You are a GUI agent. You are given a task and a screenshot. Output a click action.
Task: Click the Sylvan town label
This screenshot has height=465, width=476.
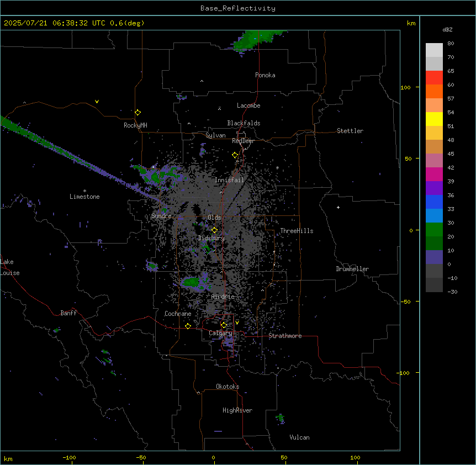pos(215,135)
